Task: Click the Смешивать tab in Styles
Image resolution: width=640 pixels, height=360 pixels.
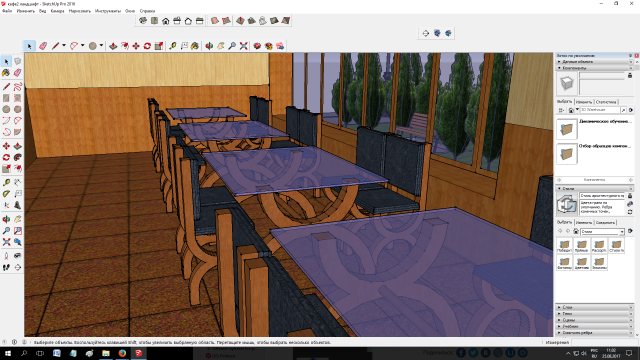Action: [x=605, y=222]
